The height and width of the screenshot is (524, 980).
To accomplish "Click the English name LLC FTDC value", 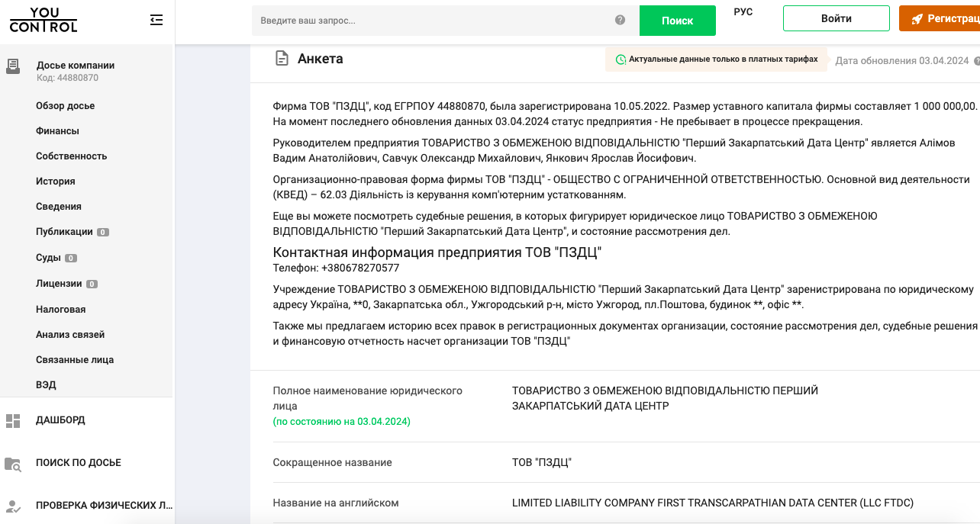I will coord(713,503).
